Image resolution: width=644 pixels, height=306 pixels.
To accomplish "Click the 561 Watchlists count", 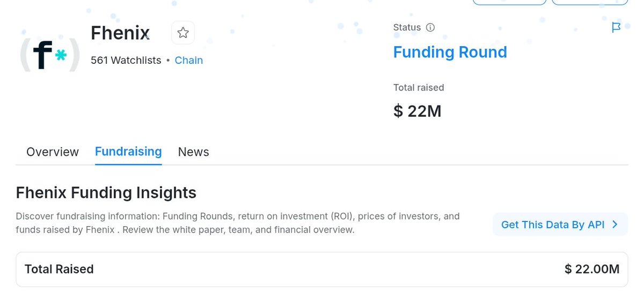I will point(126,60).
